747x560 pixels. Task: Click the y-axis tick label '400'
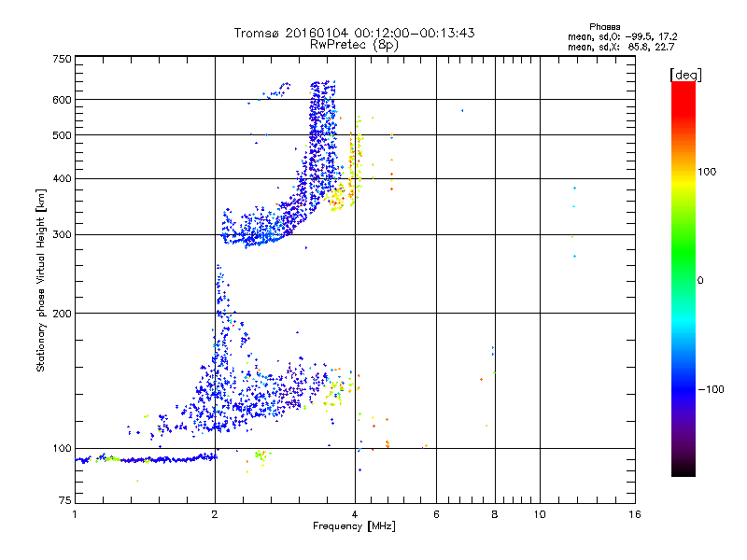62,179
